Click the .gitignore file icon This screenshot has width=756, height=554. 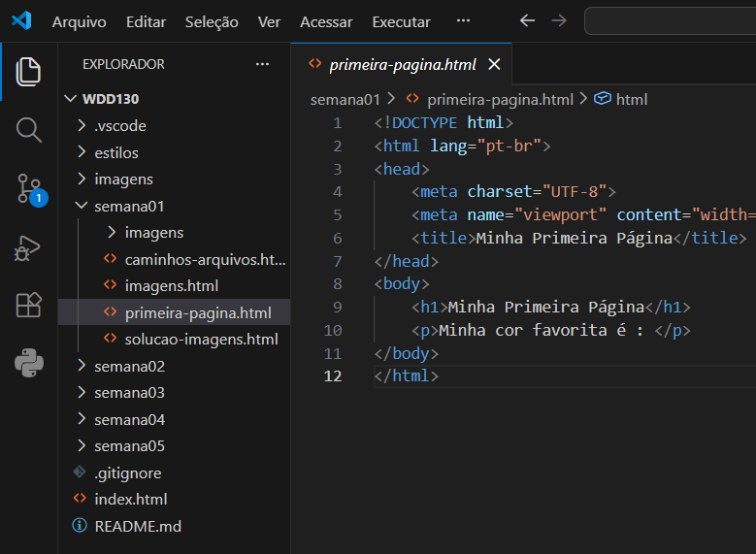[80, 473]
